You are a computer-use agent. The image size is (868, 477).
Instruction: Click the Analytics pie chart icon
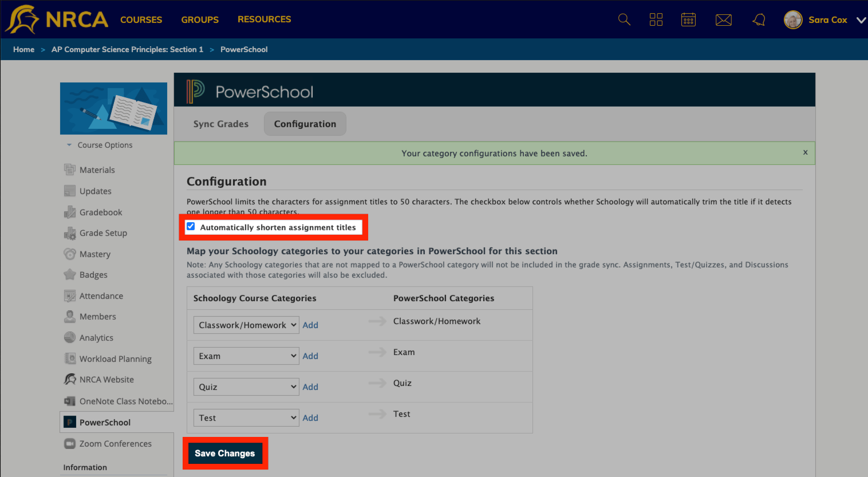(70, 337)
